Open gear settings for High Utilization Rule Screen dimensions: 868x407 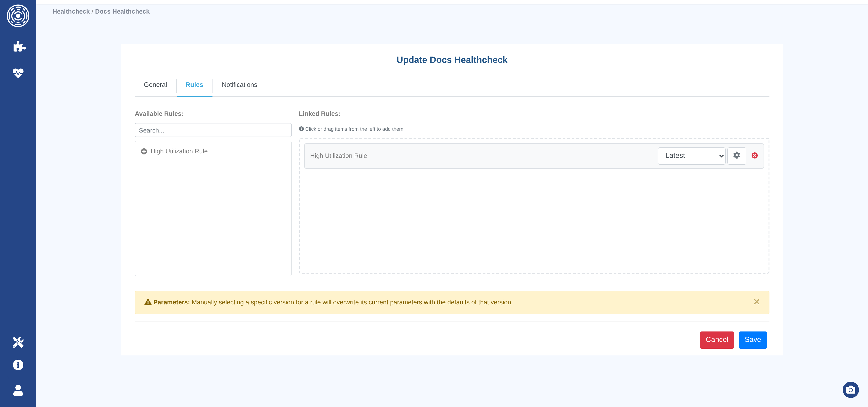pos(737,155)
